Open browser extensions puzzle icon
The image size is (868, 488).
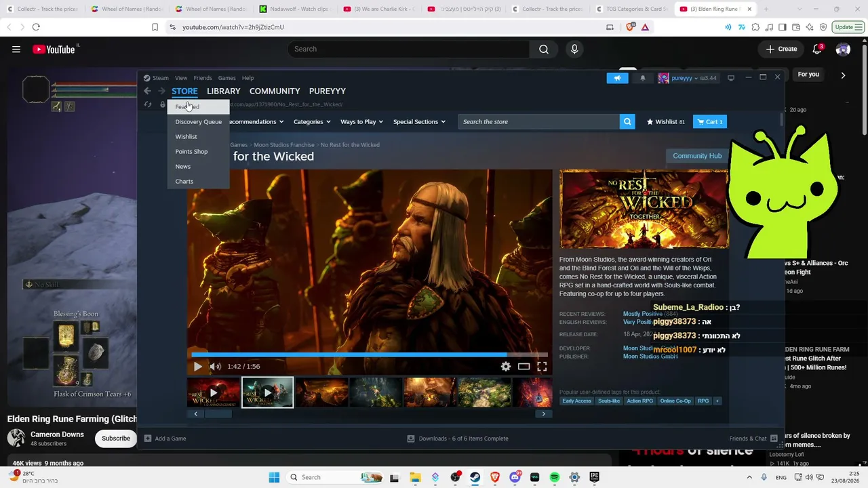click(x=755, y=27)
